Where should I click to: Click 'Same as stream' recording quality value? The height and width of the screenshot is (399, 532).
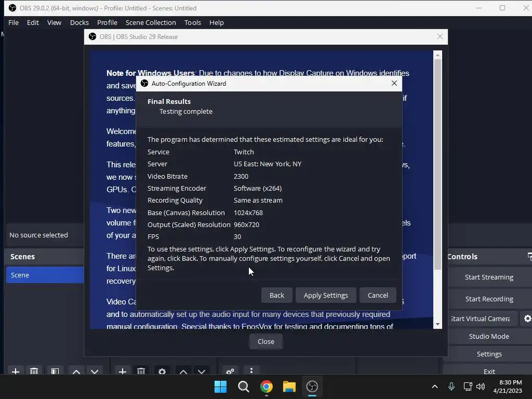pyautogui.click(x=258, y=200)
